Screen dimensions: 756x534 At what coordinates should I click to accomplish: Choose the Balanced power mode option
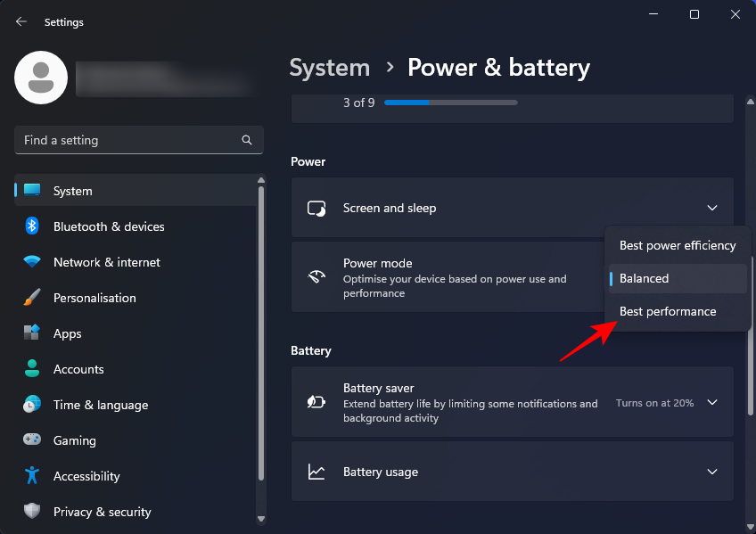point(644,278)
